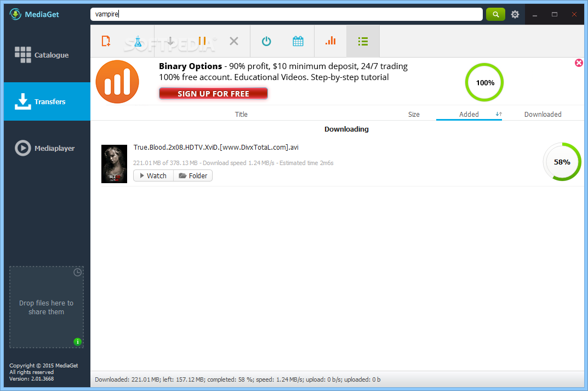
Task: Click the power shutdown icon
Action: pos(266,41)
